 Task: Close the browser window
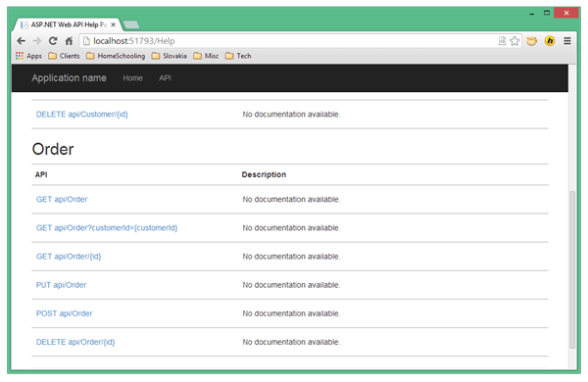point(566,13)
